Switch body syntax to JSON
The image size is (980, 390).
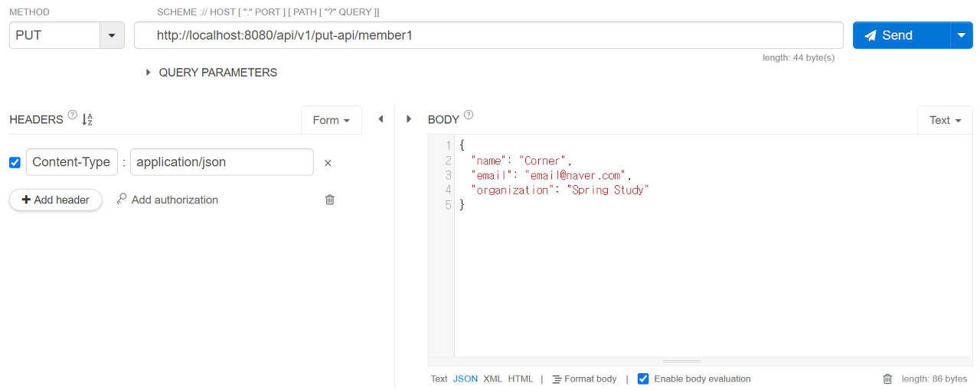[465, 379]
